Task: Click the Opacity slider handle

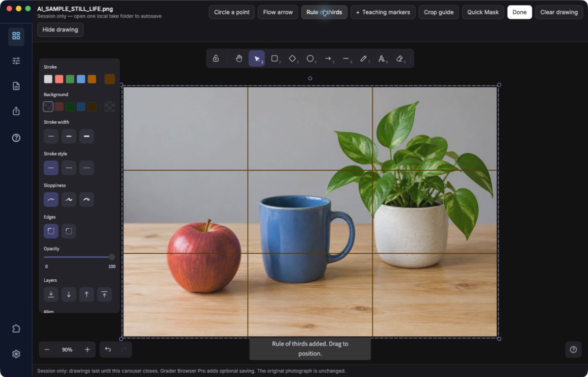Action: tap(111, 257)
